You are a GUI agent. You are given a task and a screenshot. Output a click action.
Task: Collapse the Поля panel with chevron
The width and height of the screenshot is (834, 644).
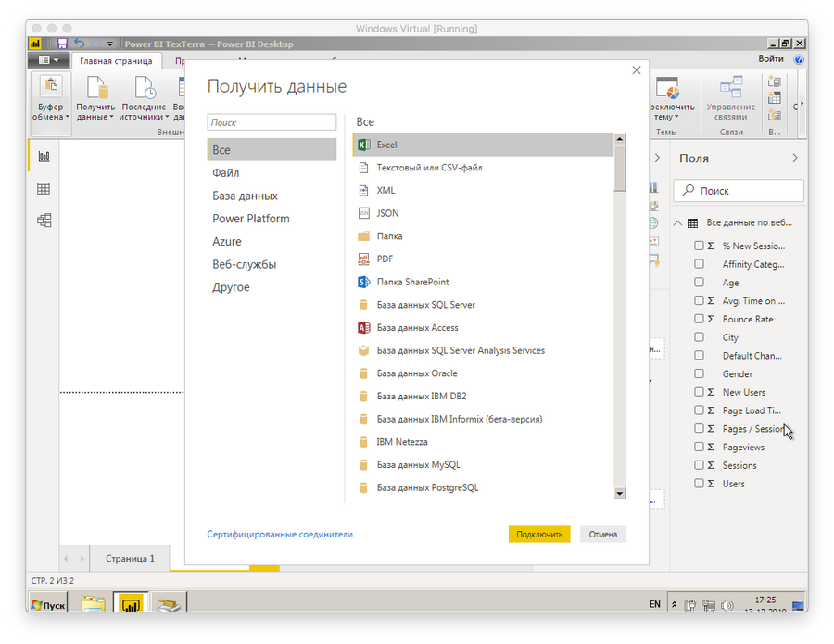point(794,158)
